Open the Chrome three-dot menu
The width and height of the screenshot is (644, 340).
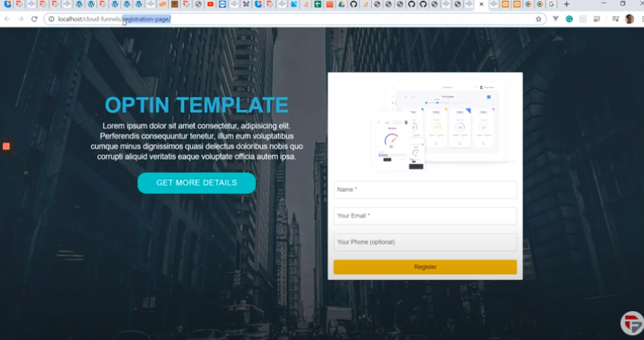tap(639, 19)
